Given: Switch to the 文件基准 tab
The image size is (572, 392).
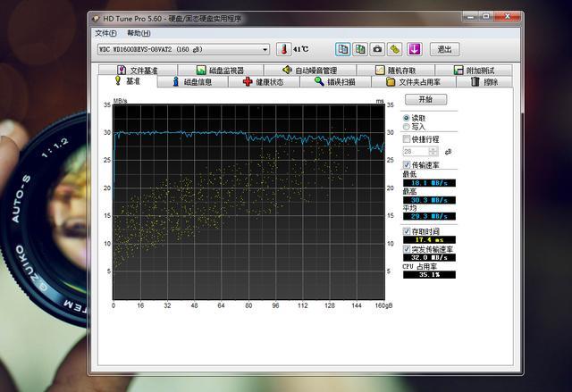Looking at the screenshot, I should tap(138, 70).
